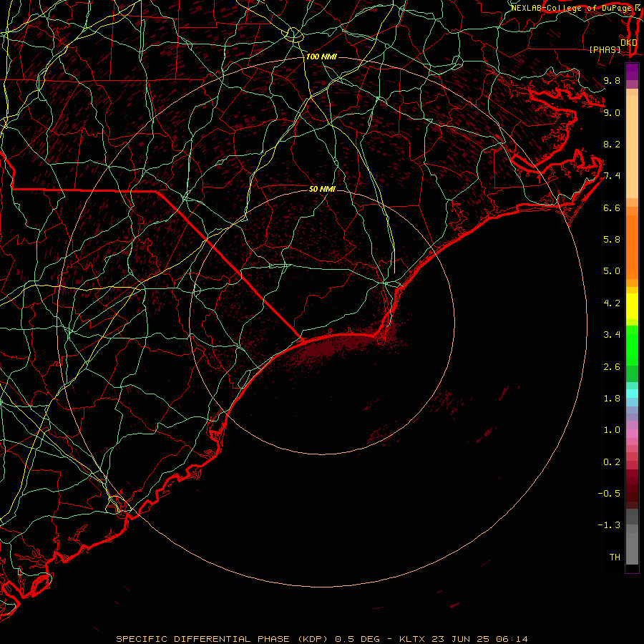Pick the yellow swatch on the color bar
The height and width of the screenshot is (644, 644).
point(632,306)
